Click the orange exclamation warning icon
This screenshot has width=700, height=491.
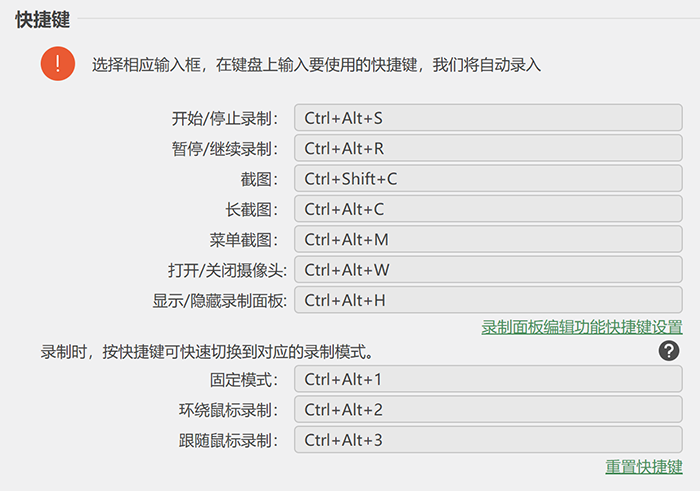(x=58, y=63)
